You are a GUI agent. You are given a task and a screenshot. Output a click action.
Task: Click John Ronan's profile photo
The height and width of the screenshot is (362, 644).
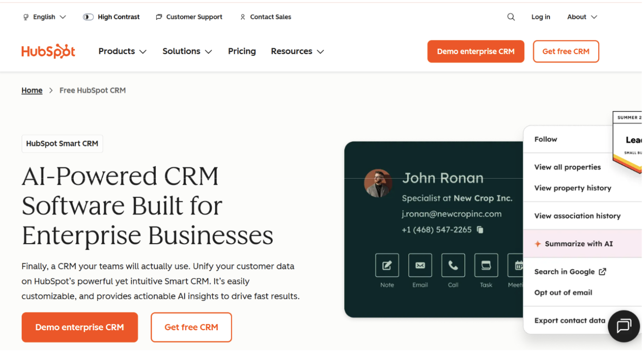[x=378, y=183]
